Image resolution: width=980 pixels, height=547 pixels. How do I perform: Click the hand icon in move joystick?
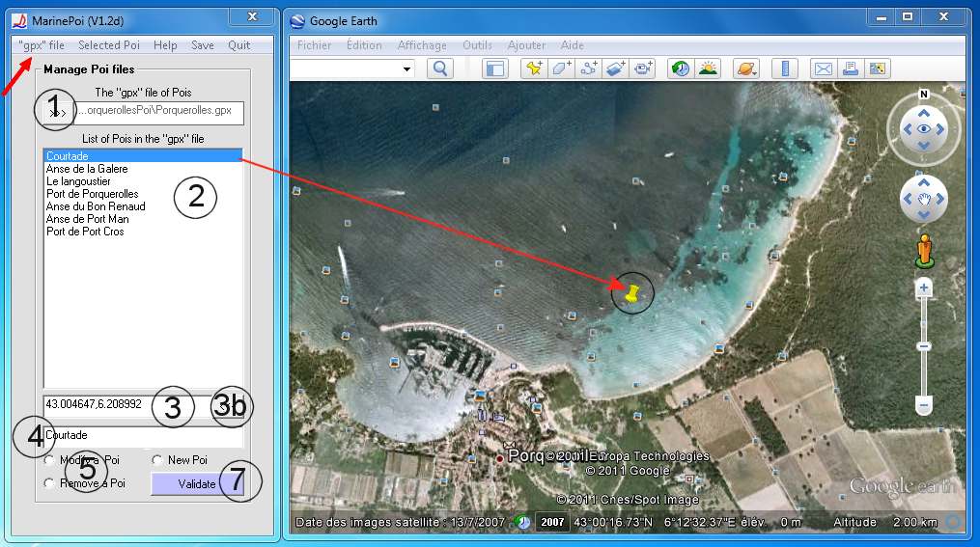pos(924,199)
